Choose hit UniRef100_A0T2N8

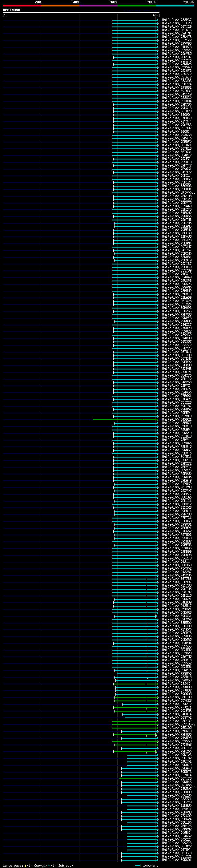click(176, 487)
